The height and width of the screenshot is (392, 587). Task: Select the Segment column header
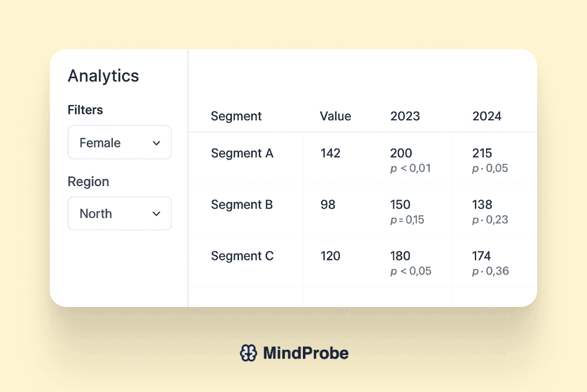(x=236, y=116)
